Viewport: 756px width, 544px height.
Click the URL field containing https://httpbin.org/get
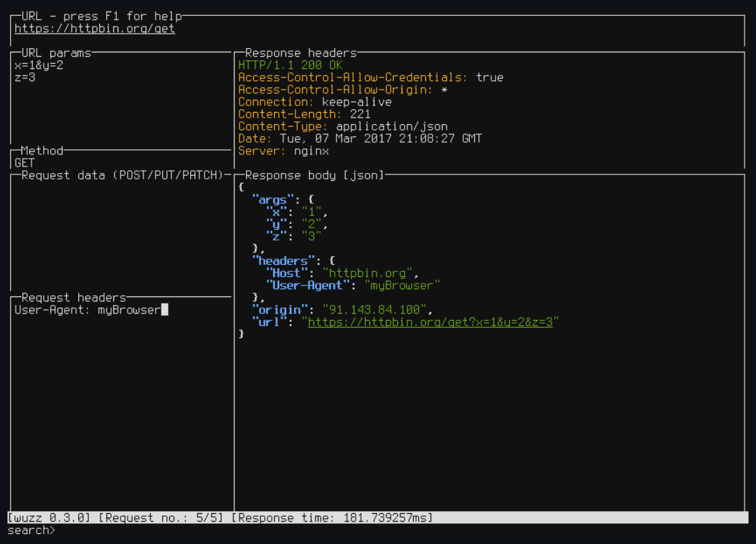95,29
